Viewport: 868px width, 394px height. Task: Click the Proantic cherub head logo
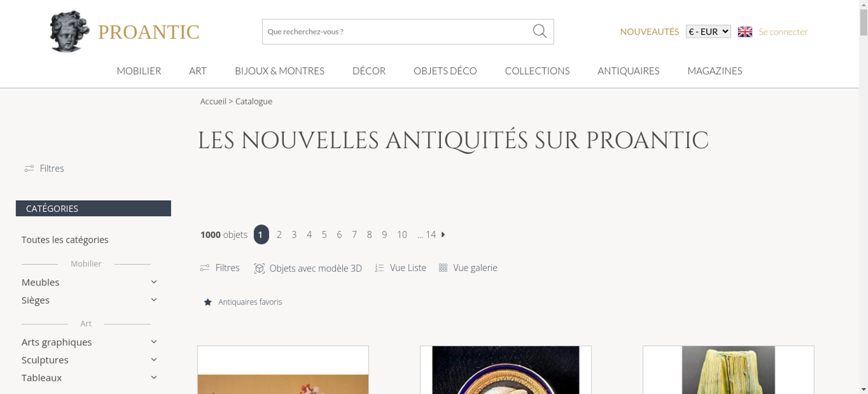point(69,32)
